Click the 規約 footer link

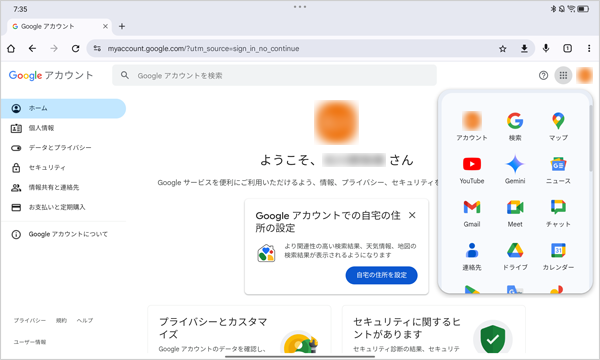pos(61,321)
